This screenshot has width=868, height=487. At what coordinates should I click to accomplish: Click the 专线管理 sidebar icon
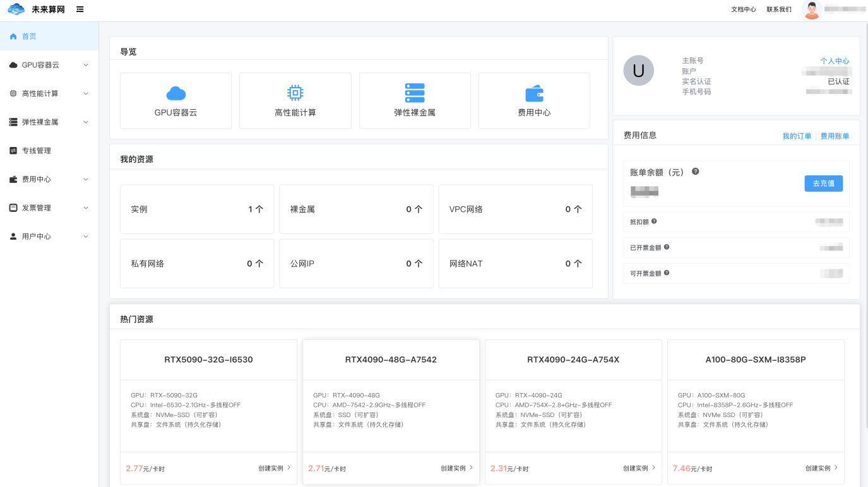click(x=13, y=151)
